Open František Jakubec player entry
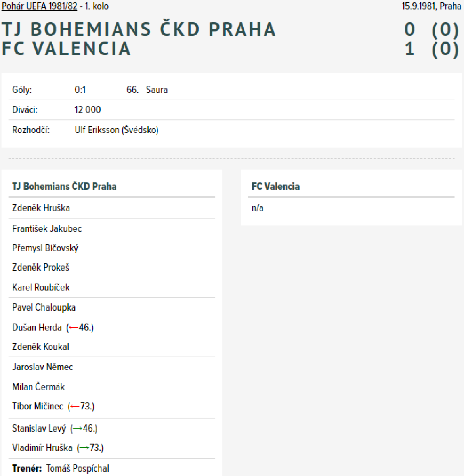Screen dimensions: 464x476 coord(47,229)
